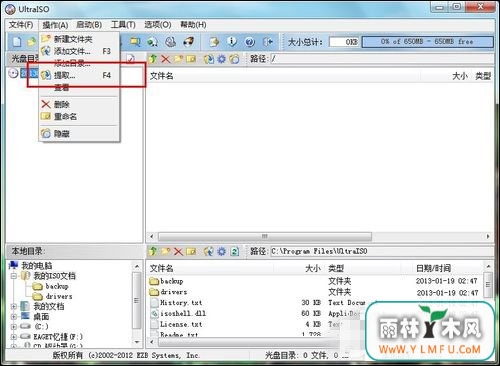Choose 隐藏 menu entry
The image size is (500, 366).
pyautogui.click(x=79, y=134)
